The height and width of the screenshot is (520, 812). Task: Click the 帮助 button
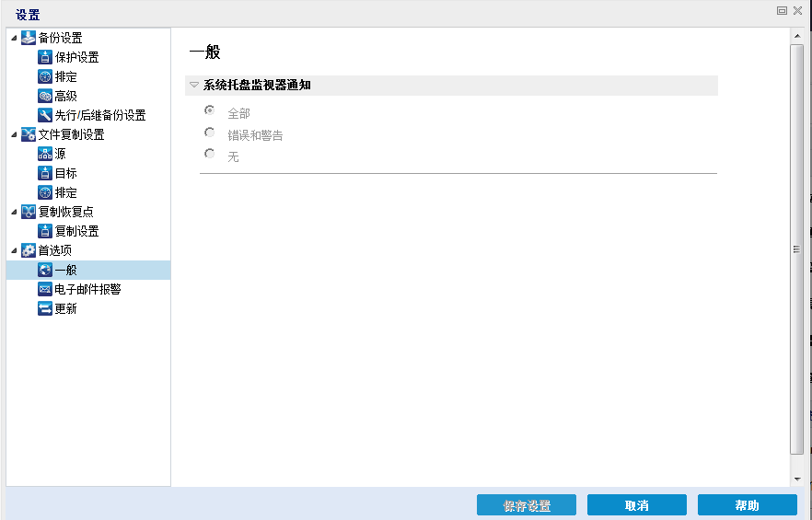coord(747,505)
